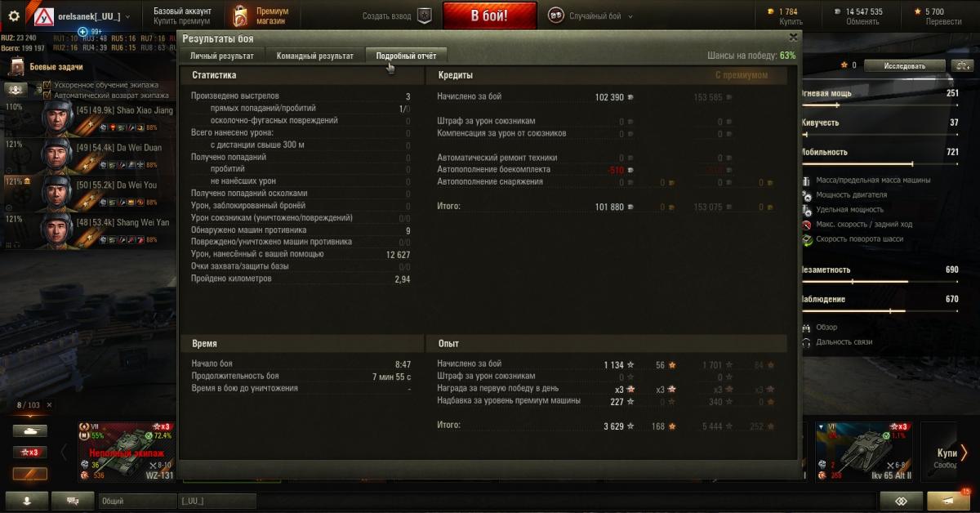
Task: Open the referral linked-diamonds button
Action: pyautogui.click(x=901, y=501)
